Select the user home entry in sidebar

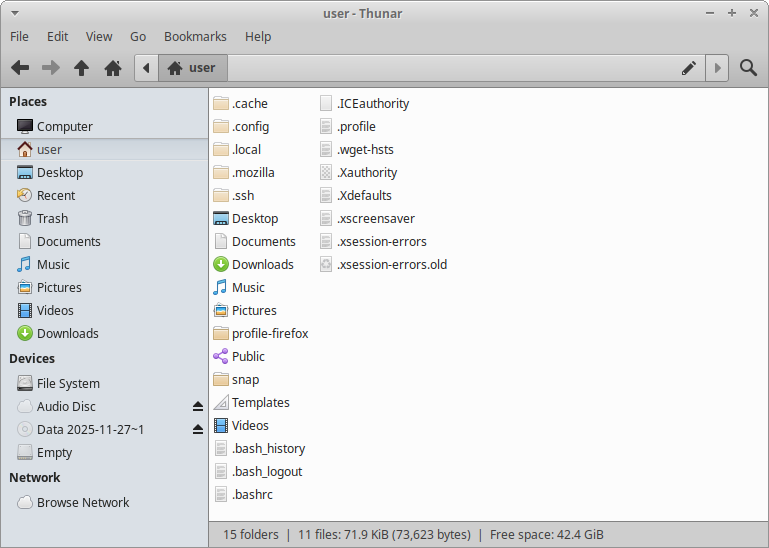point(104,150)
